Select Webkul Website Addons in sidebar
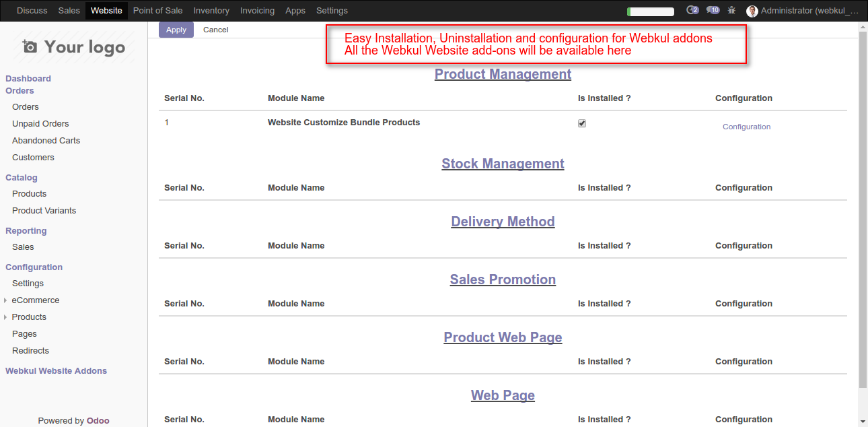This screenshot has width=868, height=427. click(x=56, y=371)
